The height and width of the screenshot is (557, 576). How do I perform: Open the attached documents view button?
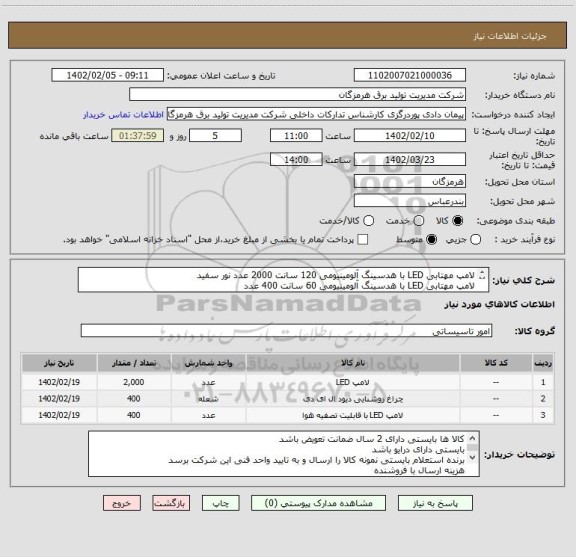[x=318, y=503]
